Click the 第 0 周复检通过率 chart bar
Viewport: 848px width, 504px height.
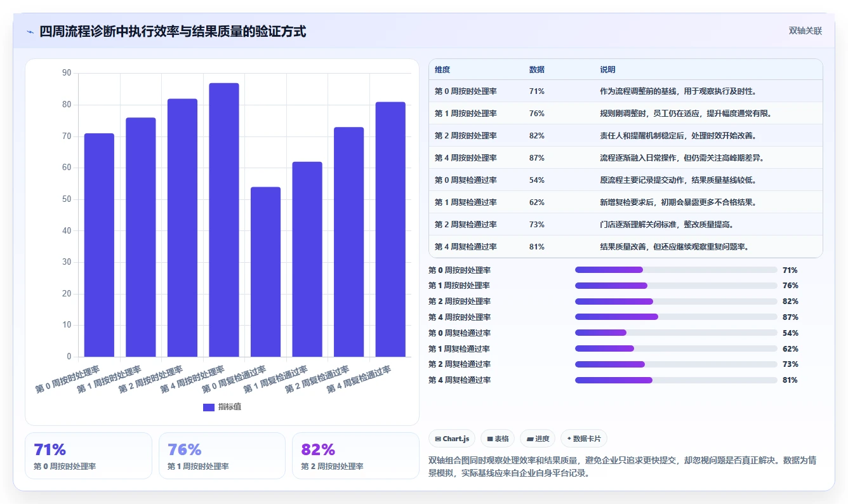click(x=265, y=272)
